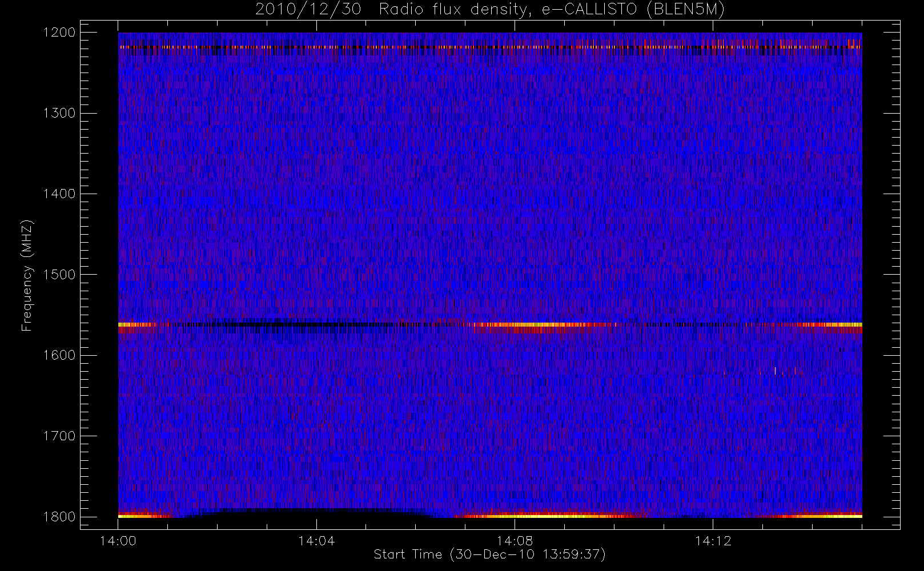The height and width of the screenshot is (571, 924).
Task: Select the 1800 frequency tick label
Action: tap(59, 517)
